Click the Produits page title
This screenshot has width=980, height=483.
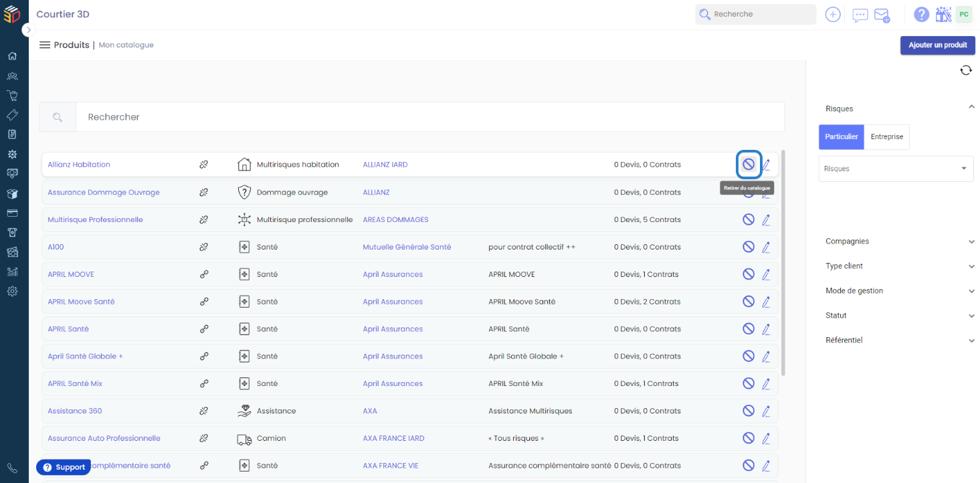[x=72, y=45]
